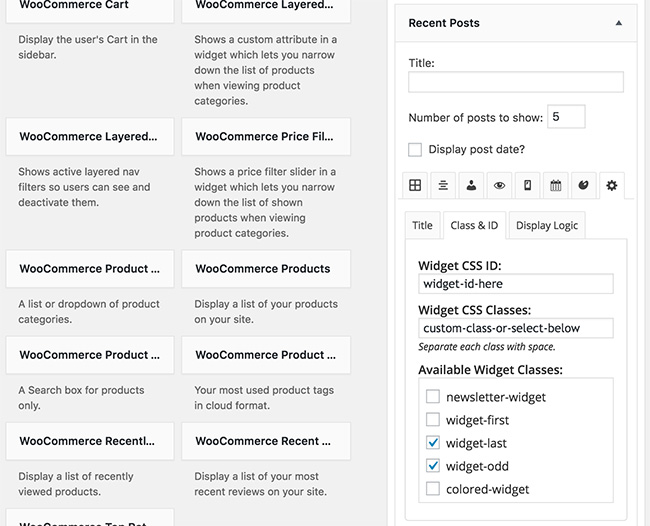Viewport: 650px width, 526px height.
Task: Open the styling palette tab icon
Action: point(584,185)
